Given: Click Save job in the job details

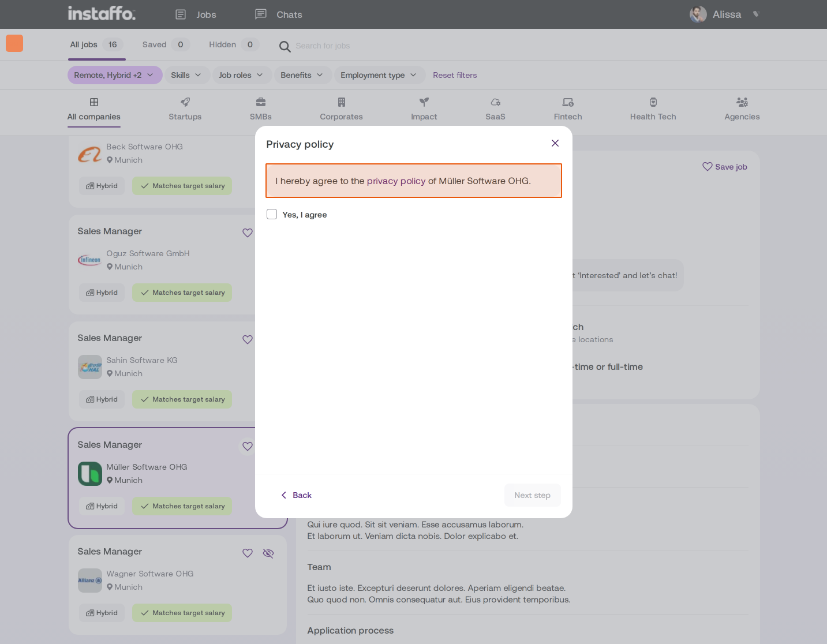Looking at the screenshot, I should 725,167.
